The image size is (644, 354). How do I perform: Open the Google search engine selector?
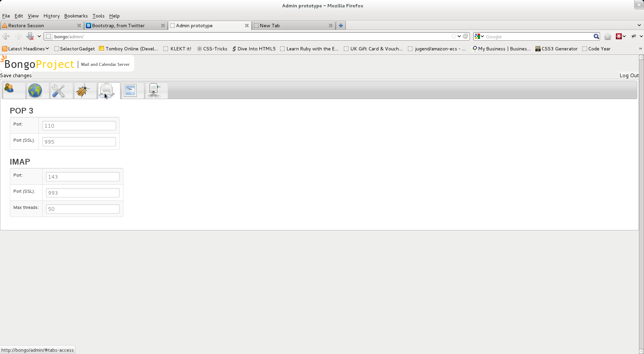(x=479, y=36)
